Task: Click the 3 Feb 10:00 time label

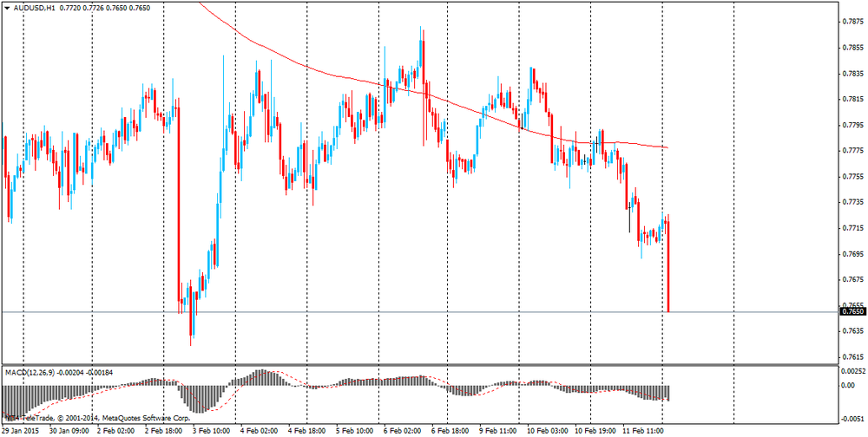Action: 211,430
